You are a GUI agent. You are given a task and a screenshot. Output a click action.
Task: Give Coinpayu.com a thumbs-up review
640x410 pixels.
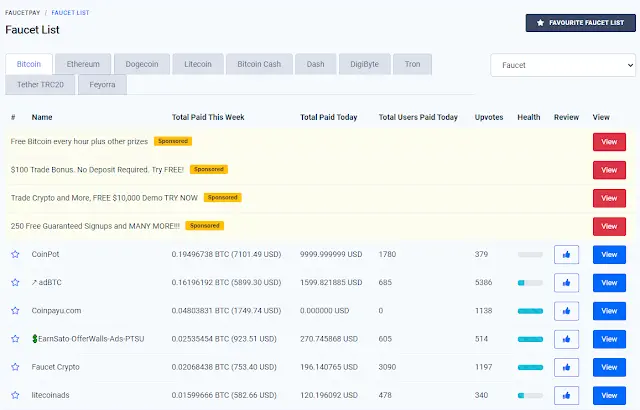click(566, 311)
